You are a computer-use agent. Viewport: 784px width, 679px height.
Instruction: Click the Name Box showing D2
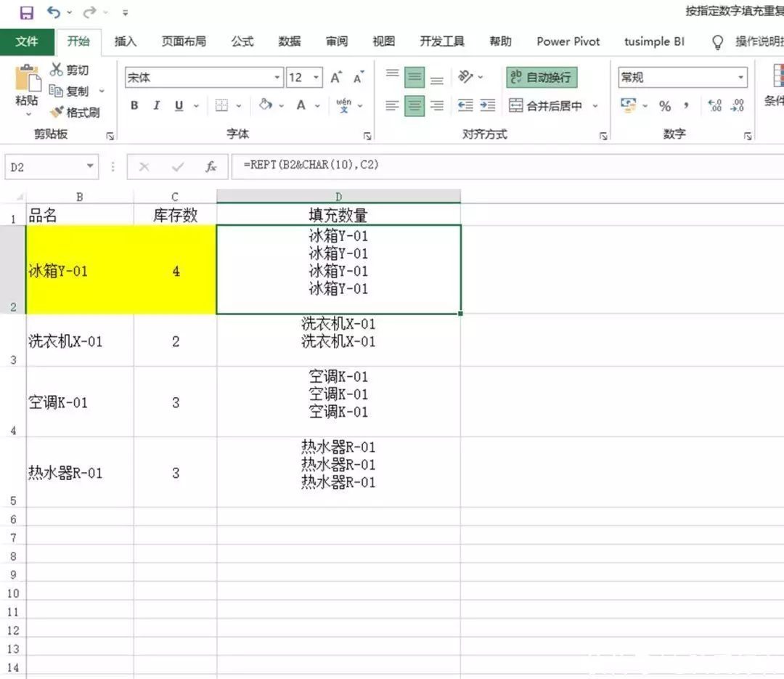pyautogui.click(x=44, y=167)
